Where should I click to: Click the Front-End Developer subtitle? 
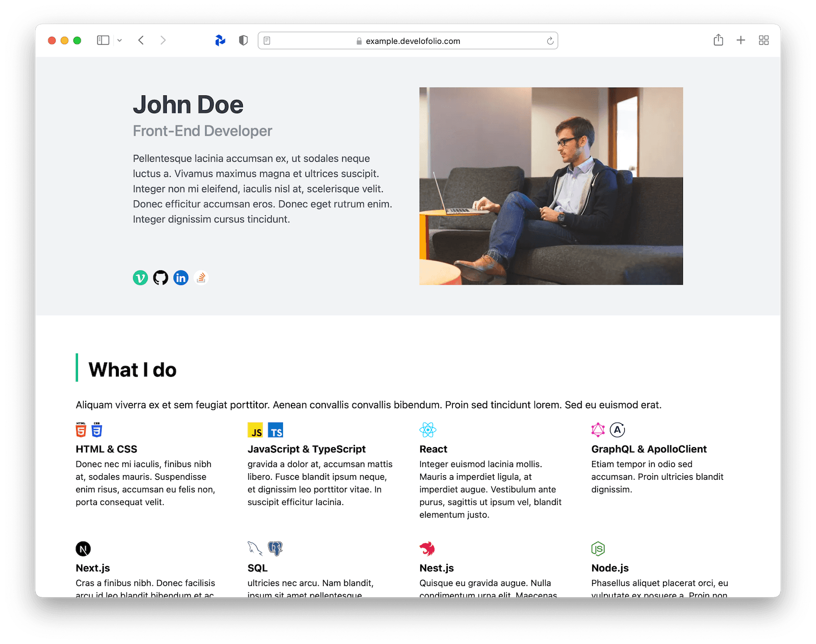(202, 131)
